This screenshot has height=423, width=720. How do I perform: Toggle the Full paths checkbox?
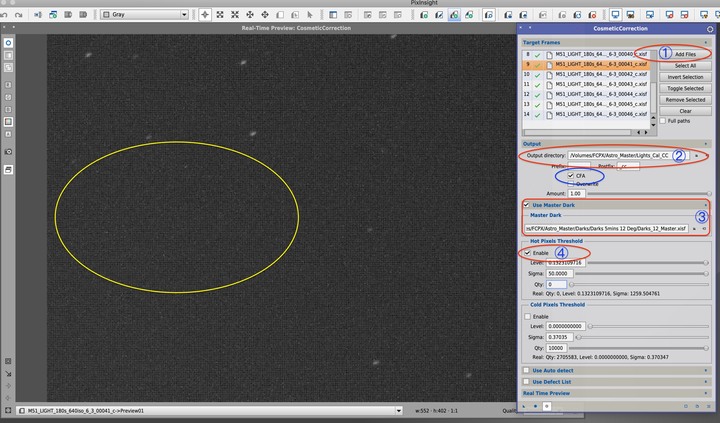(x=663, y=121)
